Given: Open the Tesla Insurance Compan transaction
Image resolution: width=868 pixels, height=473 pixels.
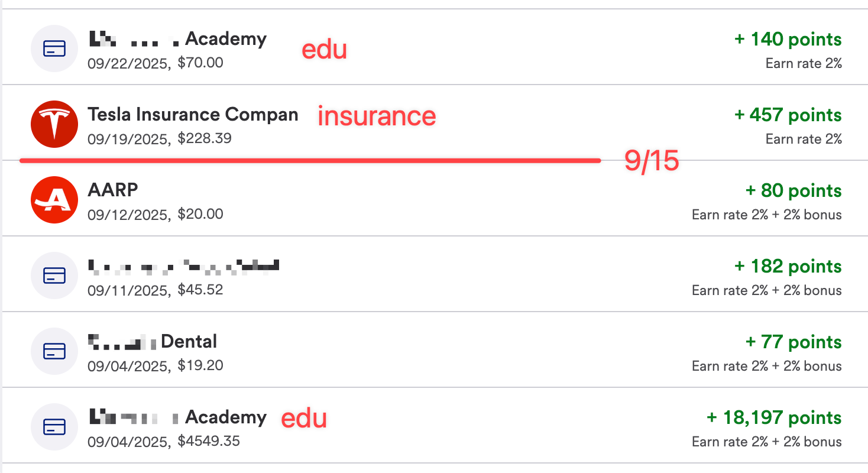Looking at the screenshot, I should 193,115.
